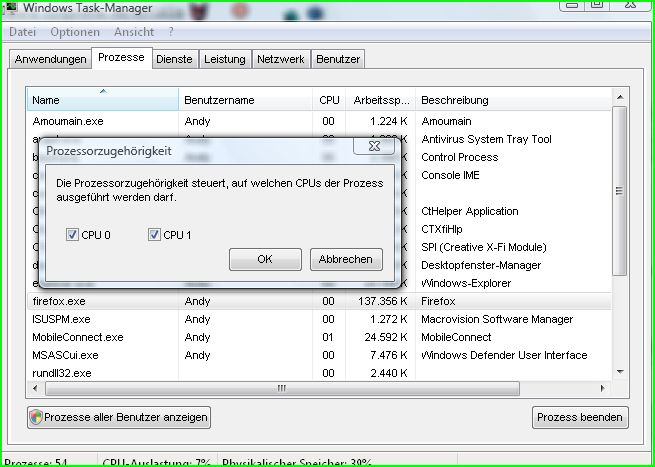Click the horizontal scrollbar left arrow

tap(35, 388)
